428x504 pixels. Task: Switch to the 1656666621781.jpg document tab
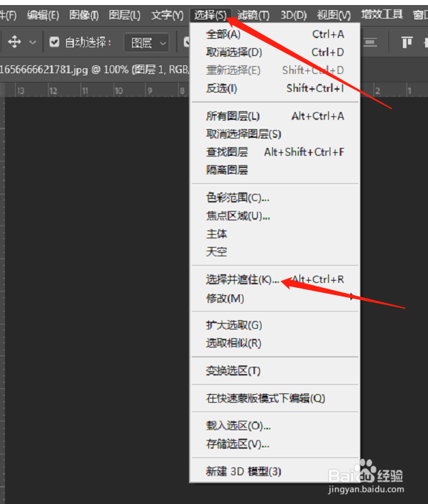click(x=94, y=70)
